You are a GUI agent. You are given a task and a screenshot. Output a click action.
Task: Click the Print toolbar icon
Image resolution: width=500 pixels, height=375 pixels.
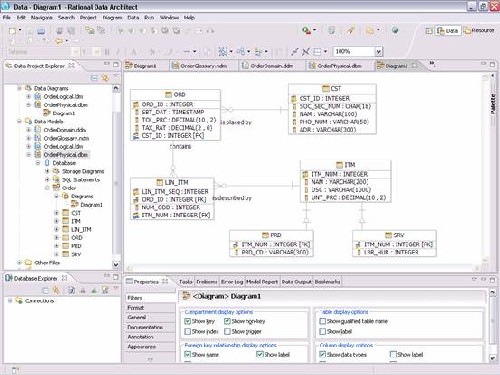[x=41, y=31]
